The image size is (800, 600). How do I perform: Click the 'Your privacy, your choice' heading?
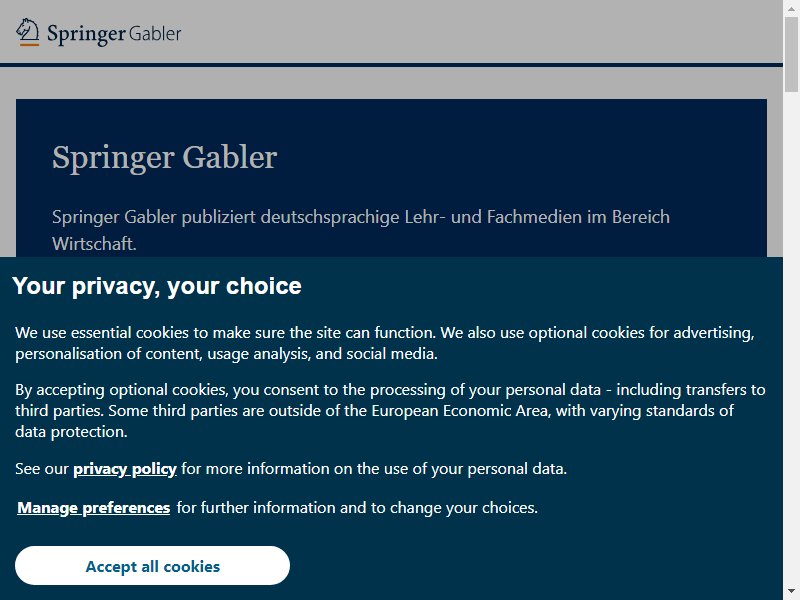coord(157,286)
